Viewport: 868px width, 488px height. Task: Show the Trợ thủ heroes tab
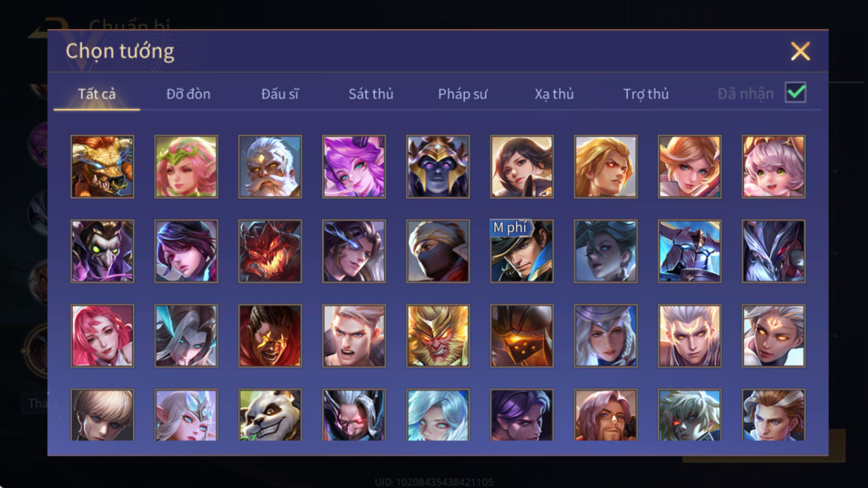click(646, 94)
